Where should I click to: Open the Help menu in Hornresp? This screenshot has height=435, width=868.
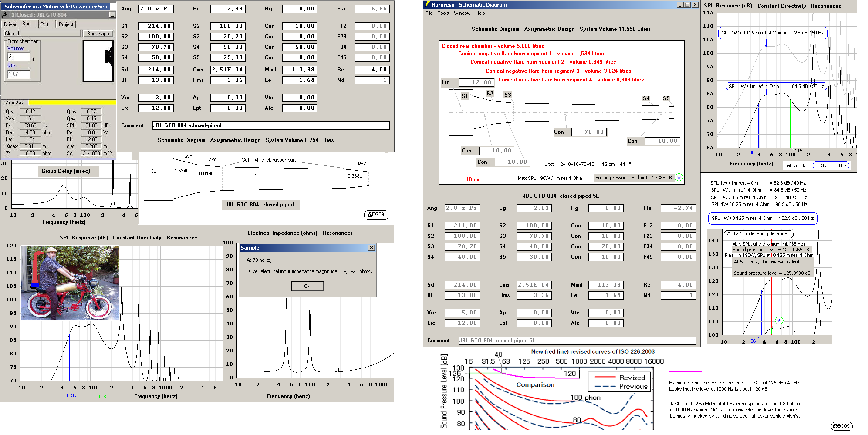pos(480,13)
